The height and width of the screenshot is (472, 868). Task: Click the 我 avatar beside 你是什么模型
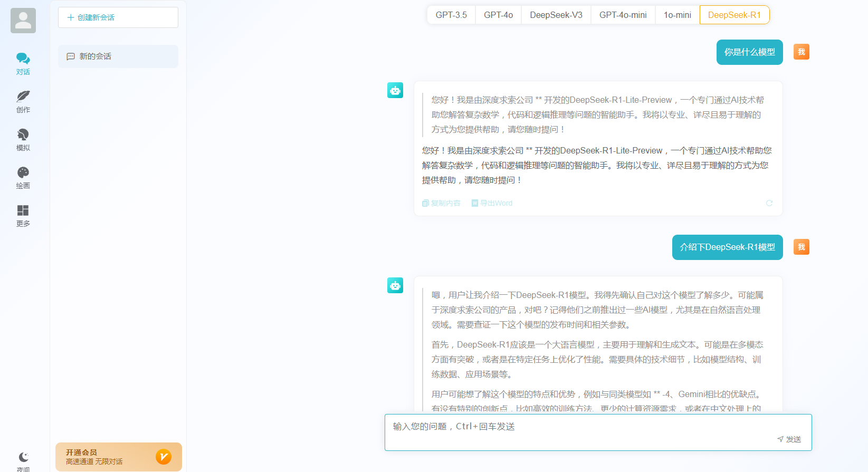click(802, 52)
